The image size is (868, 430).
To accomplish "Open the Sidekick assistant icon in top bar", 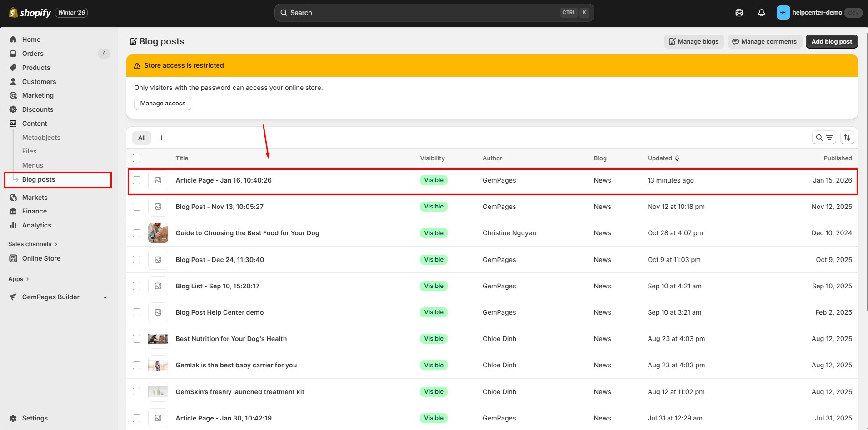I will (739, 13).
